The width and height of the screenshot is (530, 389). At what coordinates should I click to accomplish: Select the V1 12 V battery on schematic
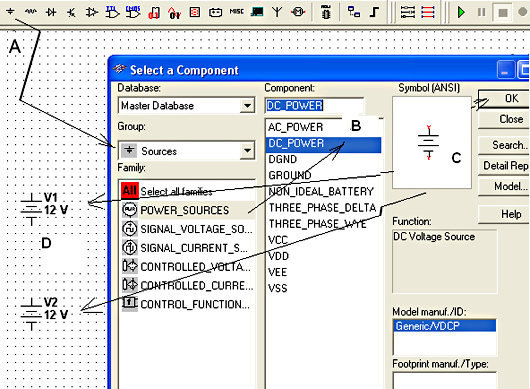coord(44,209)
